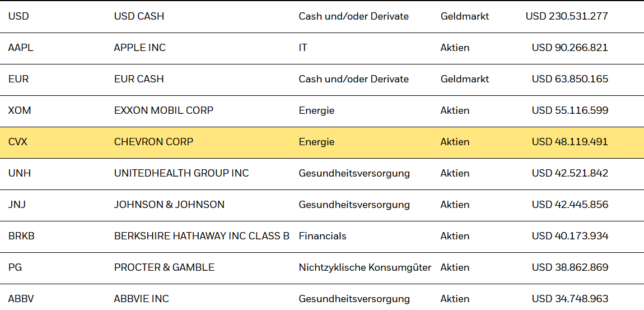Select the Financials sector cell
644x310 pixels.
(x=323, y=236)
